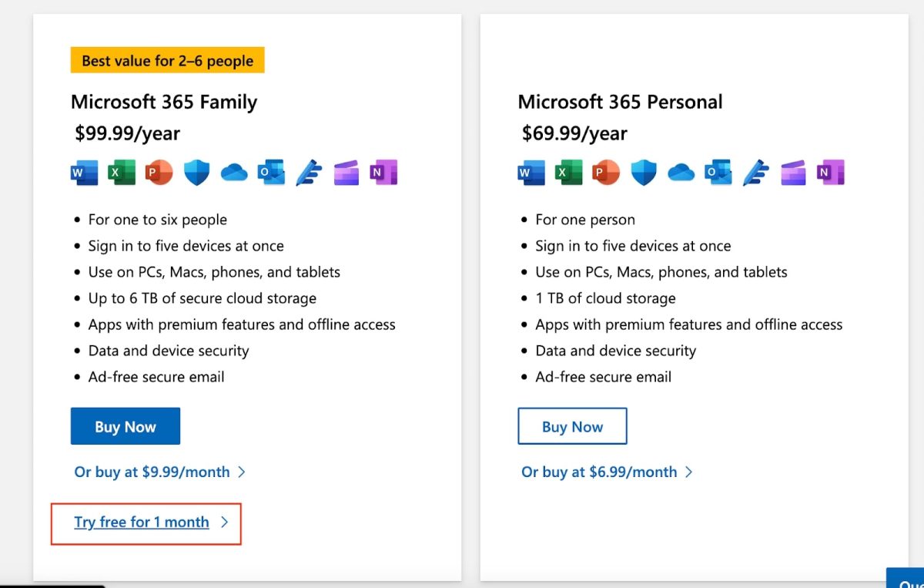Click the Outlook icon in the Family plan

(x=271, y=173)
